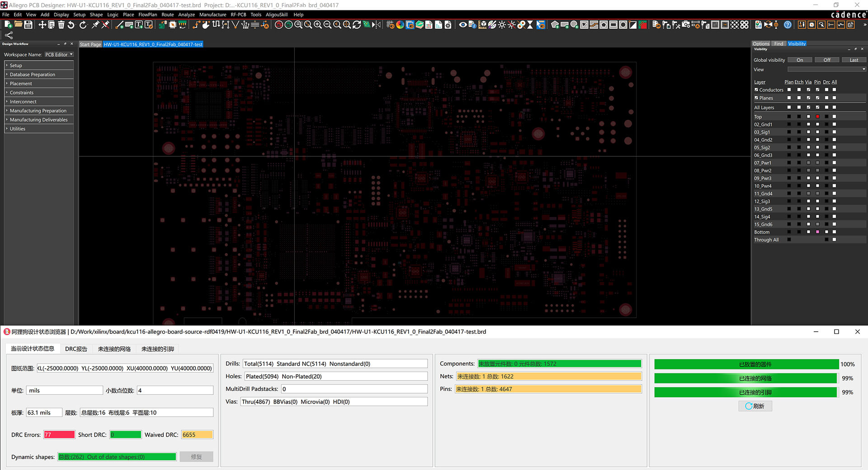
Task: Click the hourglass toolbar icon
Action: (x=530, y=24)
